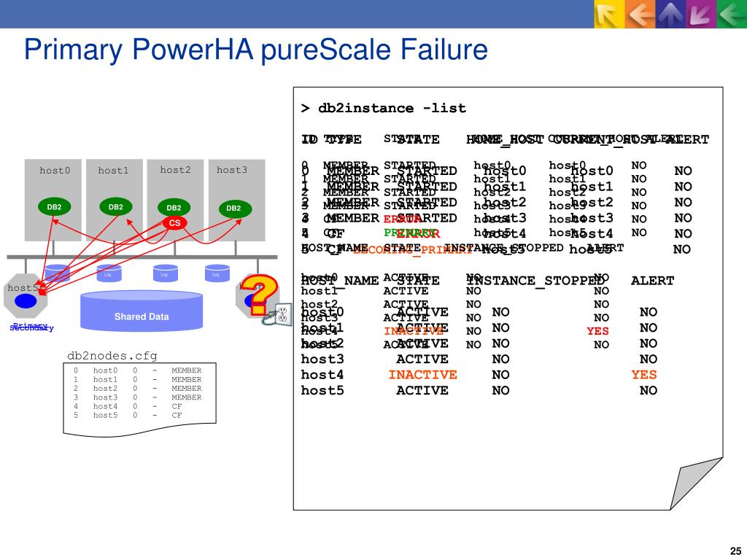Image resolution: width=747 pixels, height=560 pixels.
Task: Click the green left arrow tile
Action: point(732,14)
